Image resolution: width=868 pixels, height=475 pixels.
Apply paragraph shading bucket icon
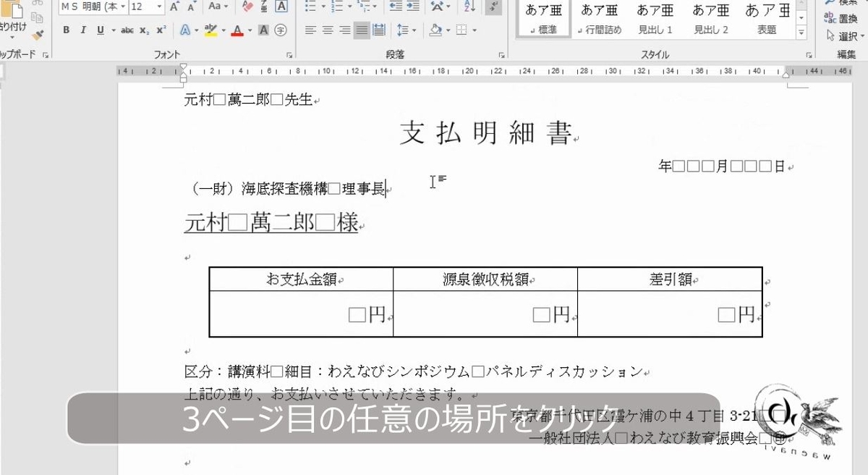[435, 30]
